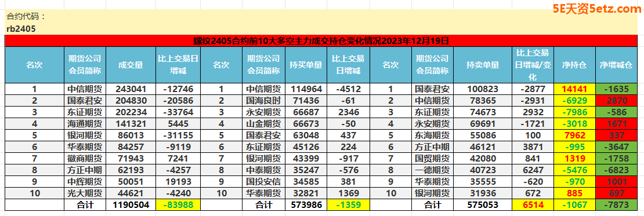The width and height of the screenshot is (644, 216).
Task: Select the 光大期货 cell in rank 10
Action: tap(85, 193)
